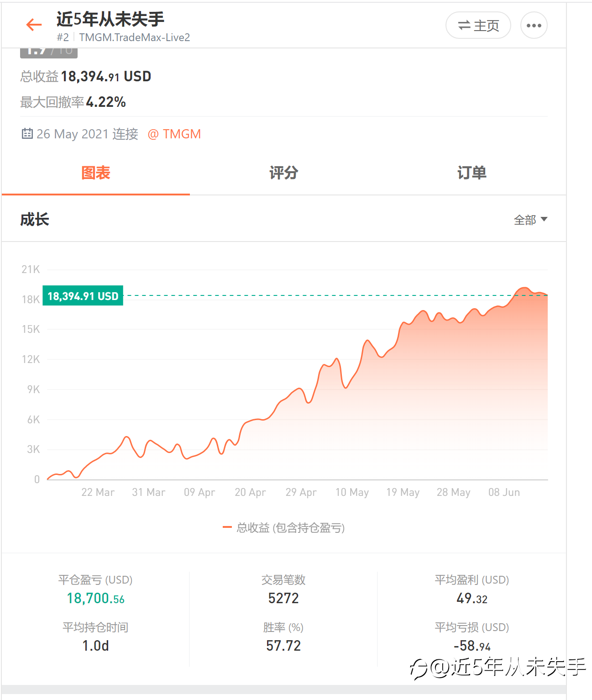
Task: Click the 主页 button
Action: [x=478, y=25]
